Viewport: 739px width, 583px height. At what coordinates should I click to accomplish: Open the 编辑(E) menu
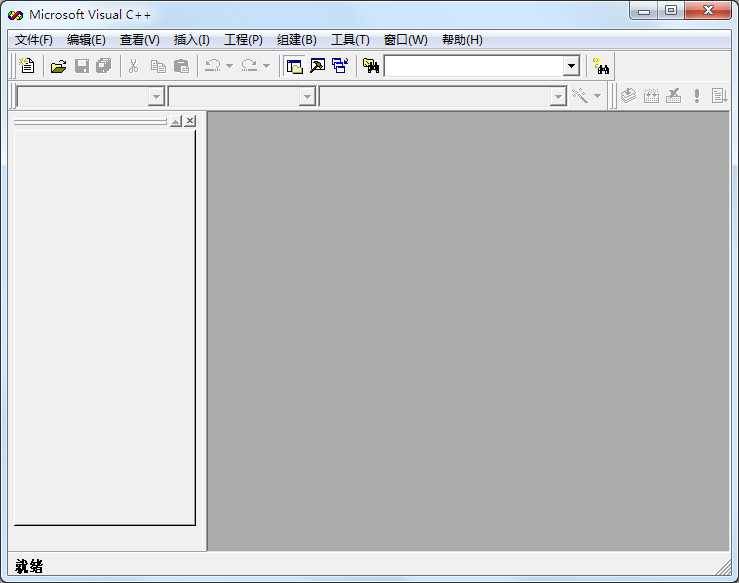point(86,40)
